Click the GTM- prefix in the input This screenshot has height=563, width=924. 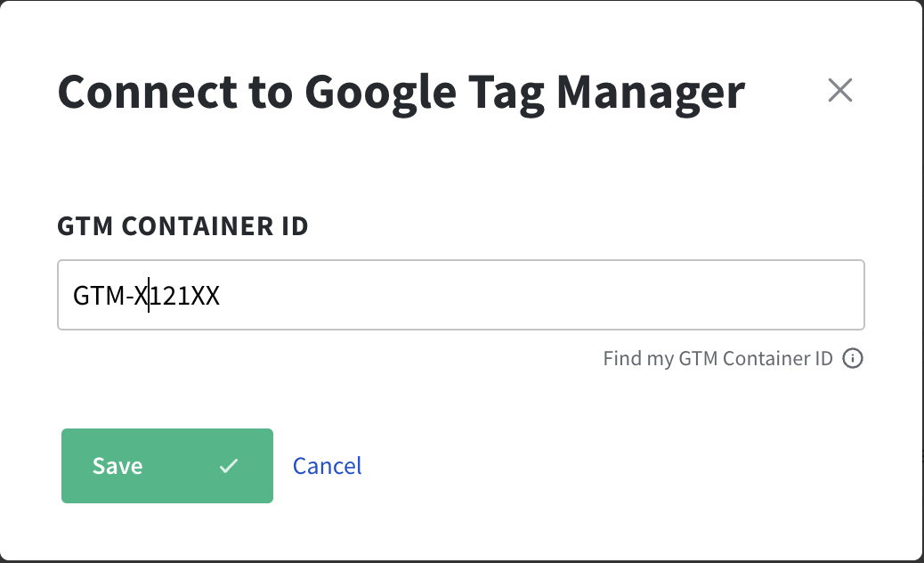point(102,295)
